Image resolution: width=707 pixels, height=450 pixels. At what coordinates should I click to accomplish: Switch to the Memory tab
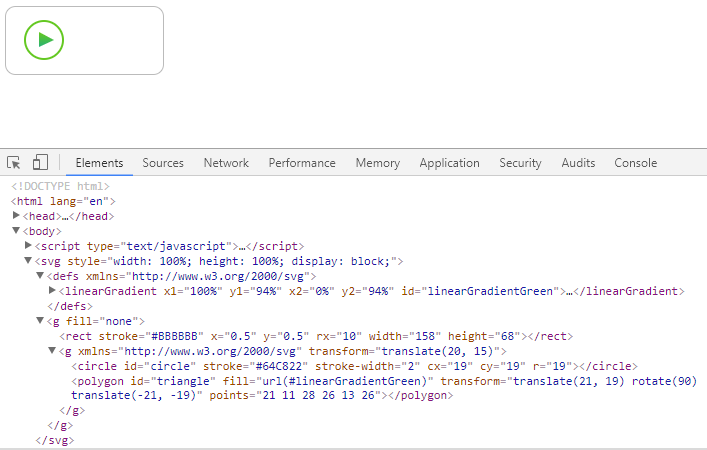tap(377, 163)
